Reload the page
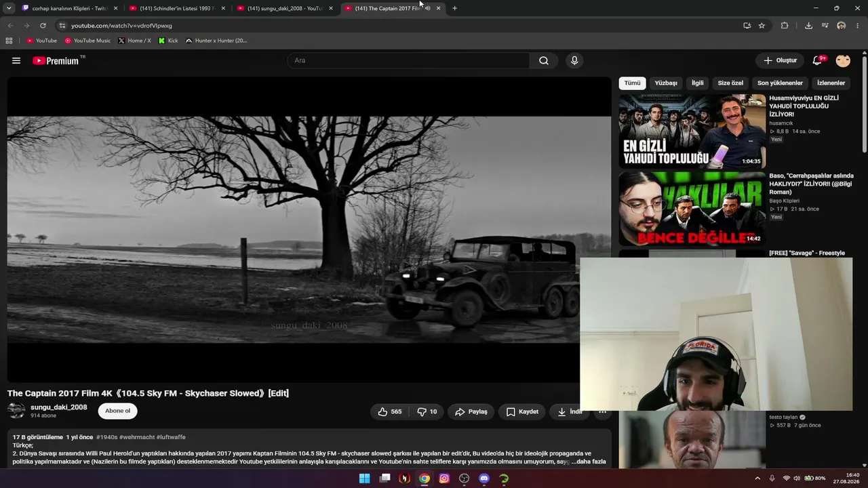868x488 pixels. (43, 26)
